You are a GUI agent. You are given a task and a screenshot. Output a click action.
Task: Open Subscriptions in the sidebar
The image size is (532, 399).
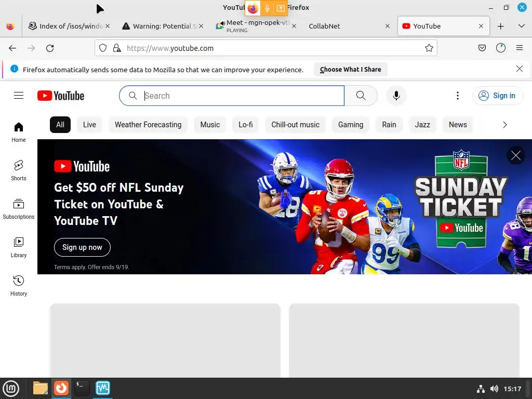pyautogui.click(x=19, y=209)
